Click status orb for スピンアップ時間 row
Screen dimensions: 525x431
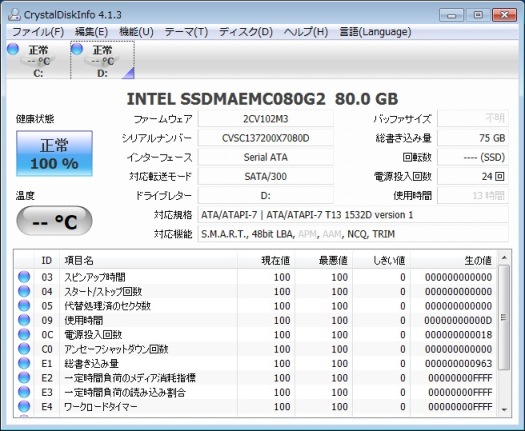coord(24,277)
